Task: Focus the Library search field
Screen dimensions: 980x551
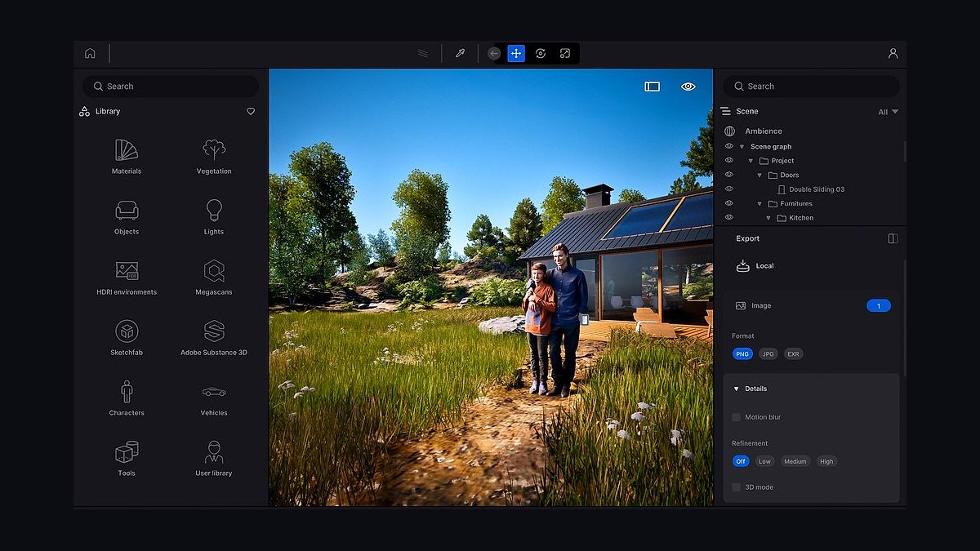Action: pyautogui.click(x=171, y=86)
